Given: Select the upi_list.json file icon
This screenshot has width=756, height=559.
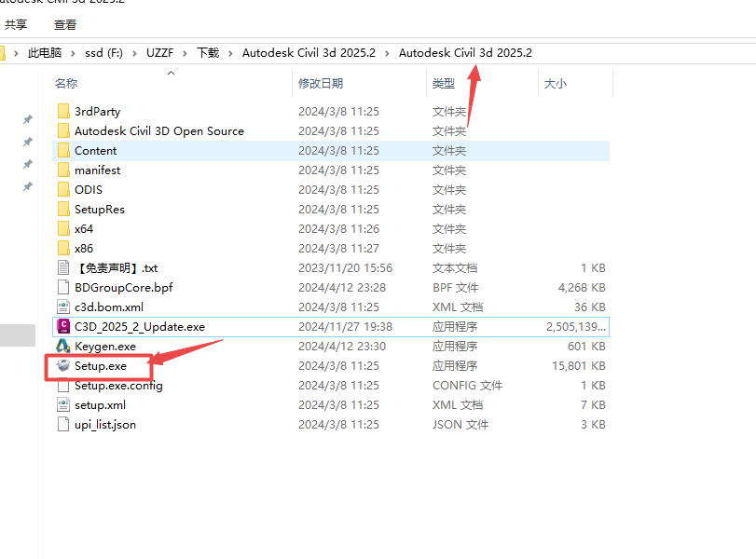Looking at the screenshot, I should pos(62,425).
